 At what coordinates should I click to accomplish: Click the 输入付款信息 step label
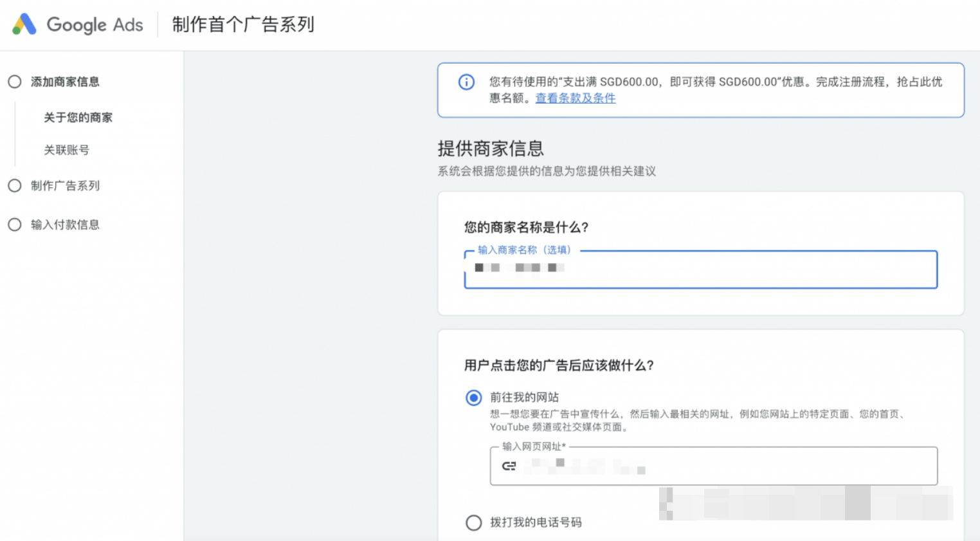(65, 225)
